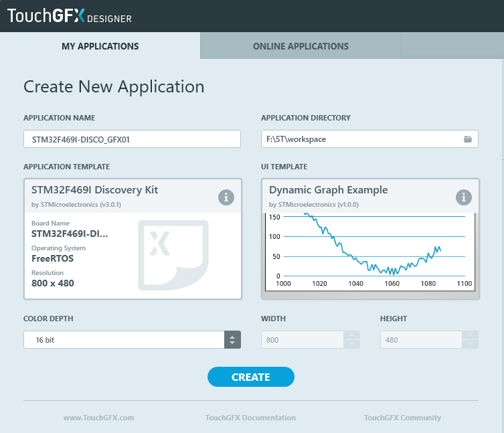This screenshot has height=433, width=504.
Task: Click the FreeRTOS operating system text
Action: (x=52, y=258)
